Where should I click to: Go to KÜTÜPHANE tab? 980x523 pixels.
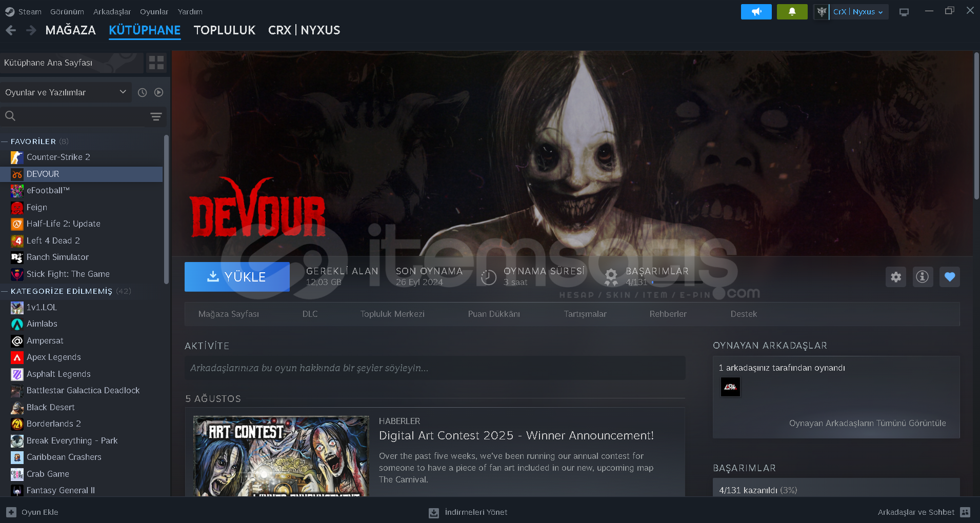click(x=145, y=30)
